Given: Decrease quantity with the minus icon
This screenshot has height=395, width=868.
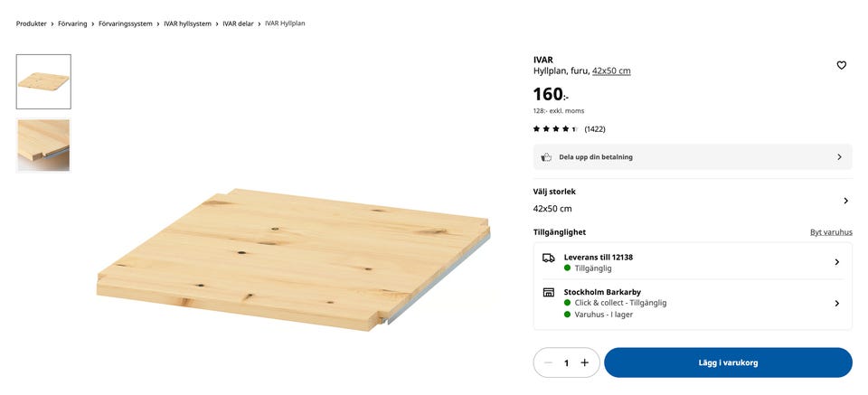Looking at the screenshot, I should [548, 362].
